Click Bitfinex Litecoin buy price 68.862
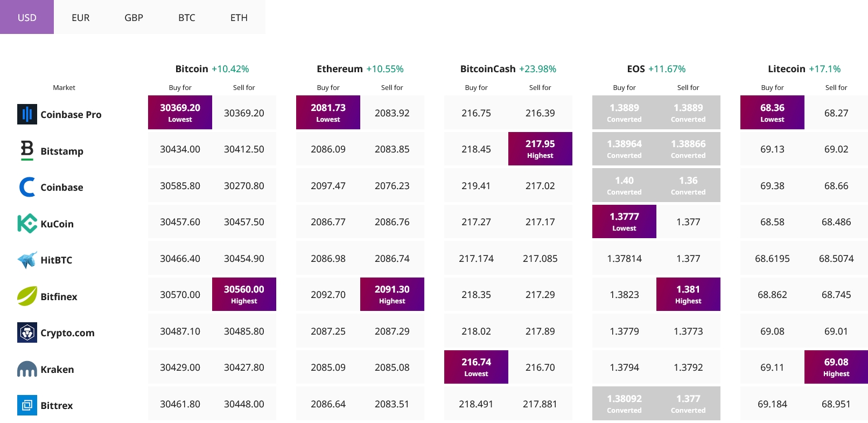The height and width of the screenshot is (423, 868). click(x=772, y=294)
